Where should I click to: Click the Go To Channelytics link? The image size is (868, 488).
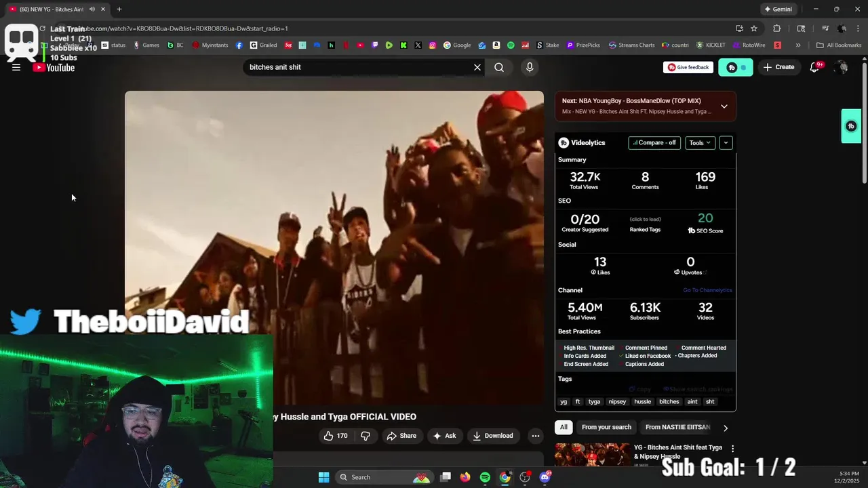707,290
